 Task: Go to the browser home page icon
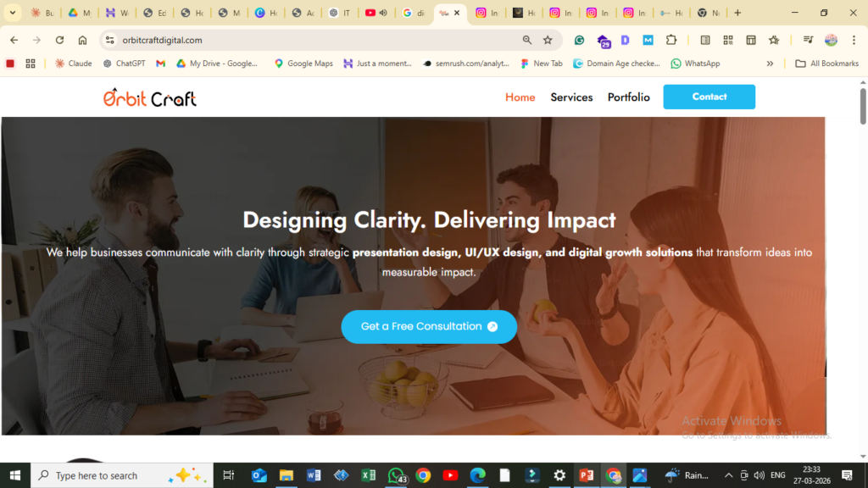click(82, 40)
